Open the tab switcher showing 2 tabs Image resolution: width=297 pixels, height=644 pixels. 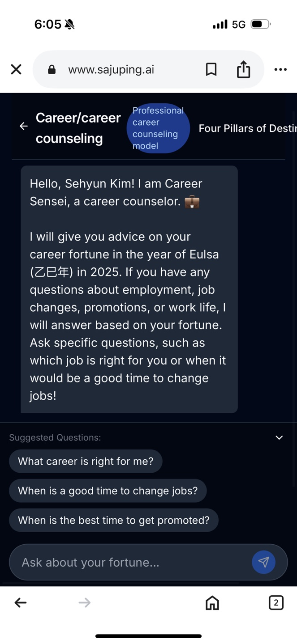pos(276,603)
